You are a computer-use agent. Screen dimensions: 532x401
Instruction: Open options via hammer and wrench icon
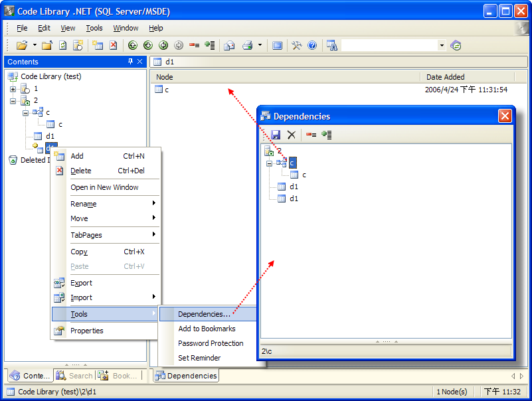(296, 45)
